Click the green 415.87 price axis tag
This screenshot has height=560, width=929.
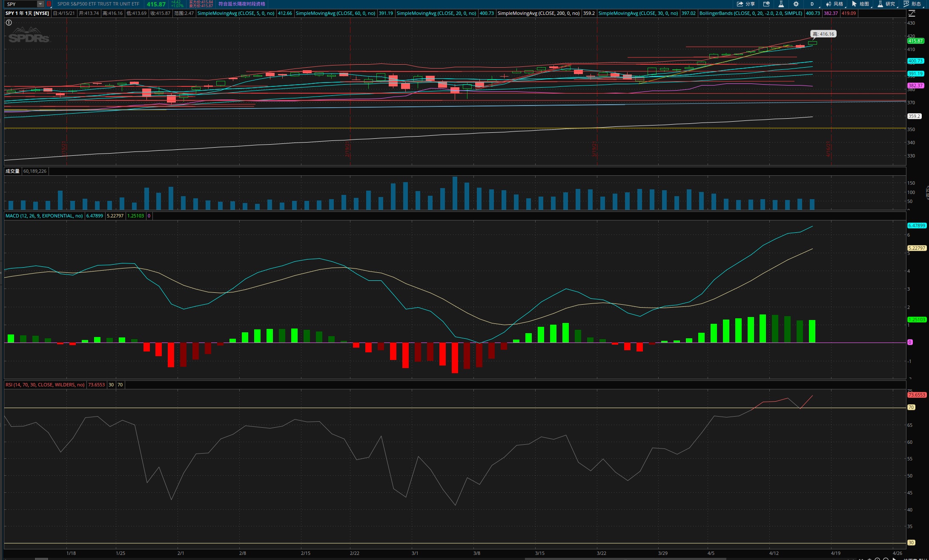(x=916, y=41)
